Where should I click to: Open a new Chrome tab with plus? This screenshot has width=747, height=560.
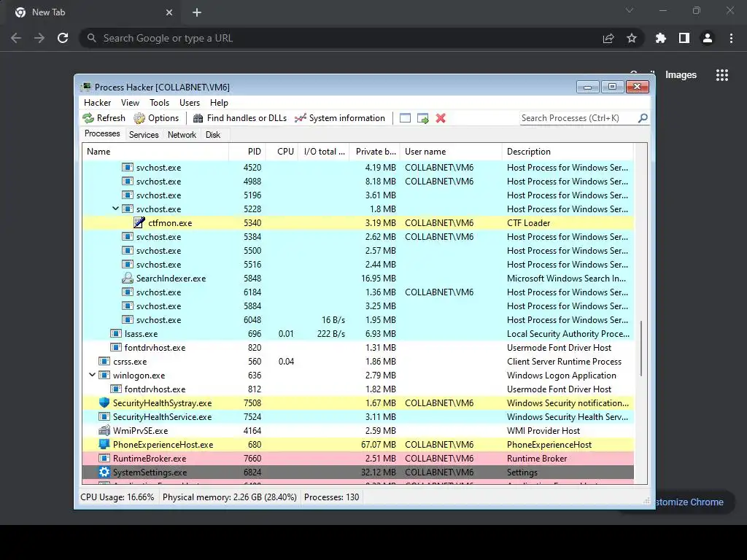[x=197, y=12]
